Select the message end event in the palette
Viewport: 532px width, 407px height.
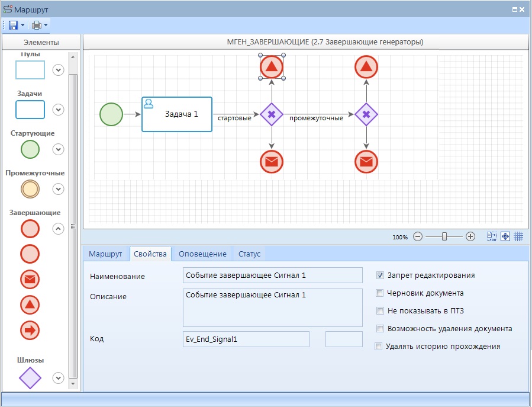(30, 278)
